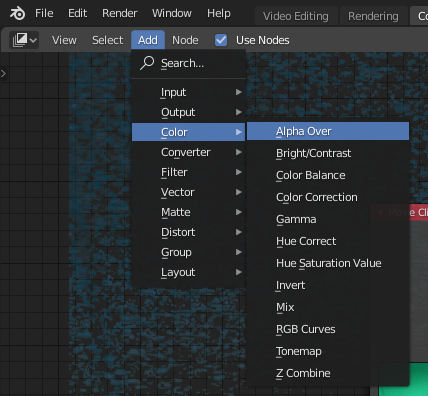Add a Mix node
This screenshot has height=396, width=428.
click(x=328, y=307)
